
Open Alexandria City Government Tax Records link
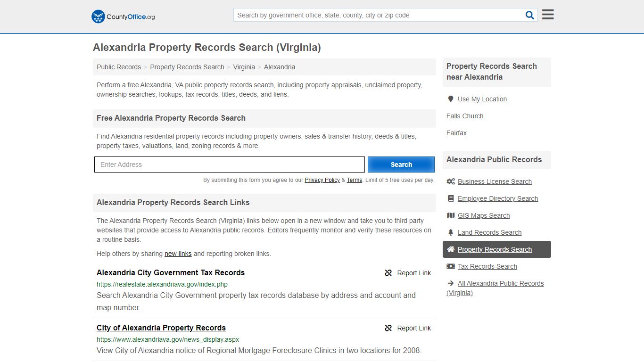pyautogui.click(x=171, y=272)
